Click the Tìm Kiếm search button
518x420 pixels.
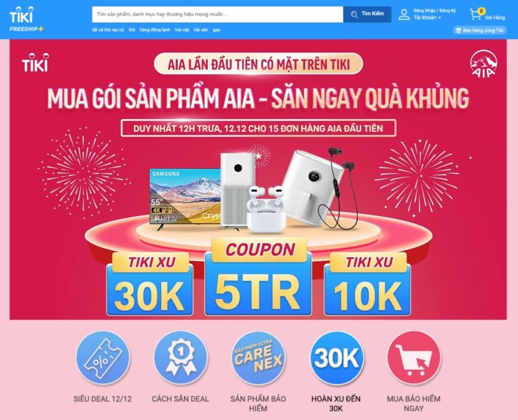coord(367,15)
